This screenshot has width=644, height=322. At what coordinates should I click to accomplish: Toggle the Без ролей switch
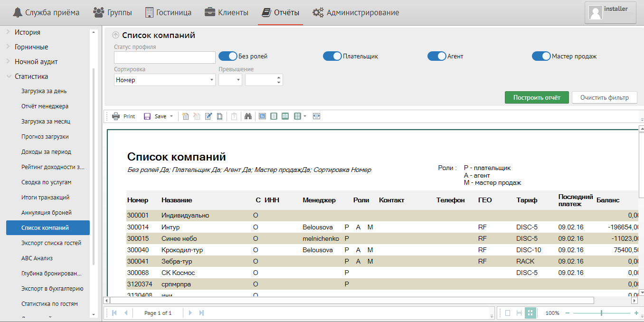[228, 56]
